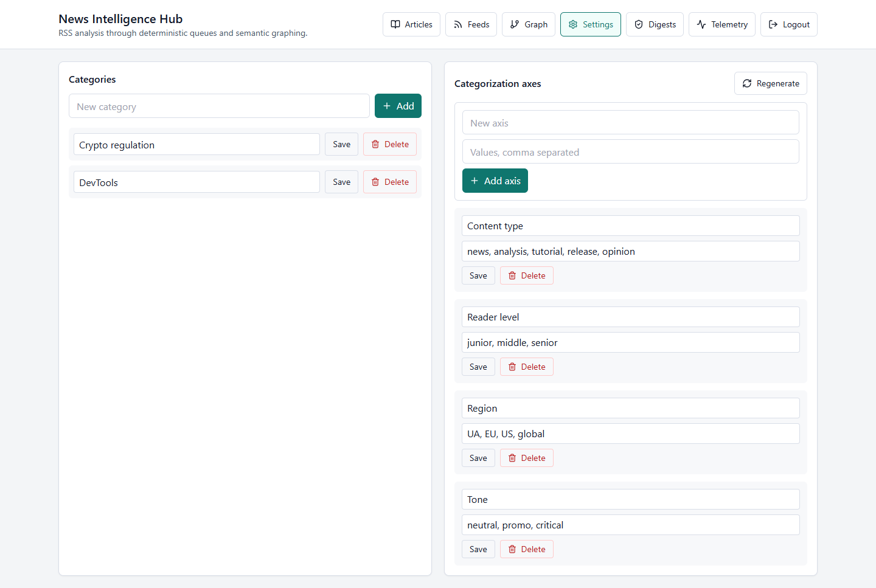Click the New axis input field
This screenshot has width=876, height=588.
pyautogui.click(x=631, y=122)
